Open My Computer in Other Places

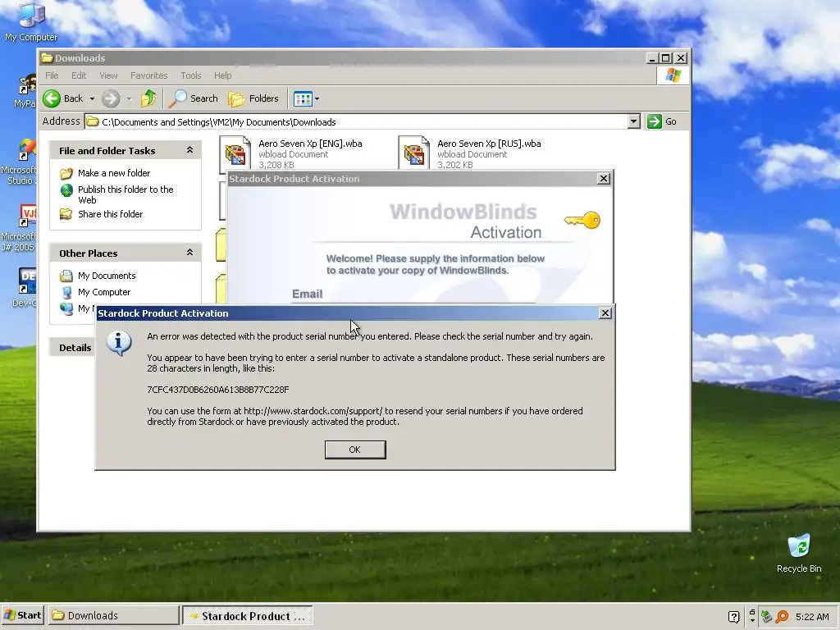pyautogui.click(x=104, y=292)
